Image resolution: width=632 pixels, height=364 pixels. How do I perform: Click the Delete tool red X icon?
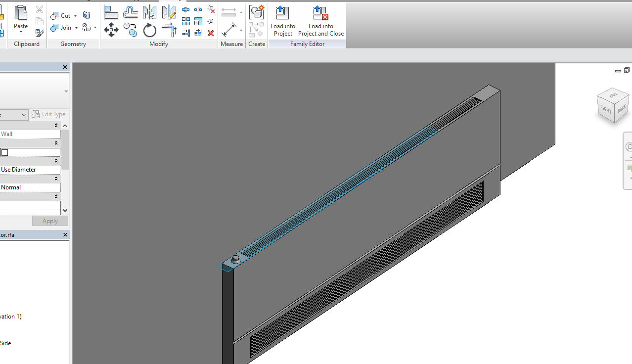[x=210, y=33]
